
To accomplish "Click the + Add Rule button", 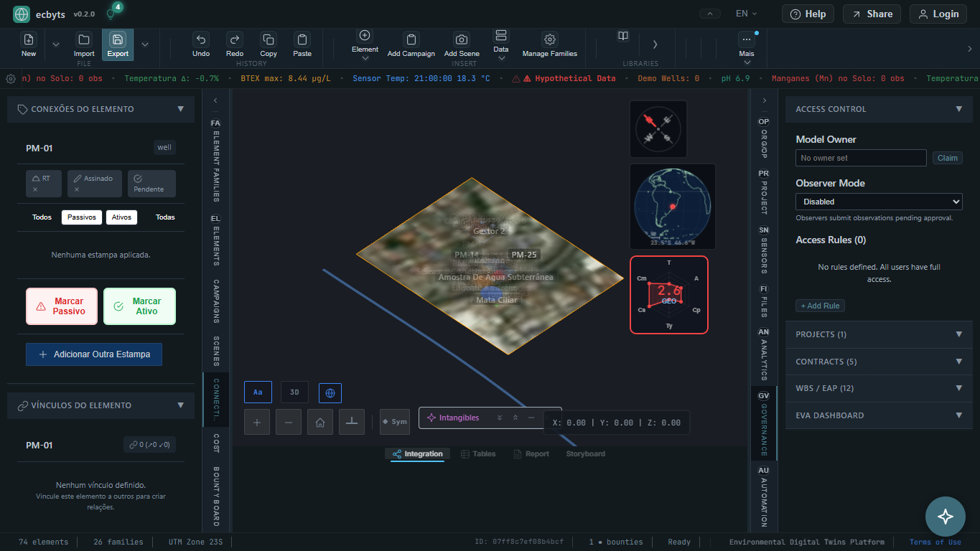I will (x=820, y=306).
